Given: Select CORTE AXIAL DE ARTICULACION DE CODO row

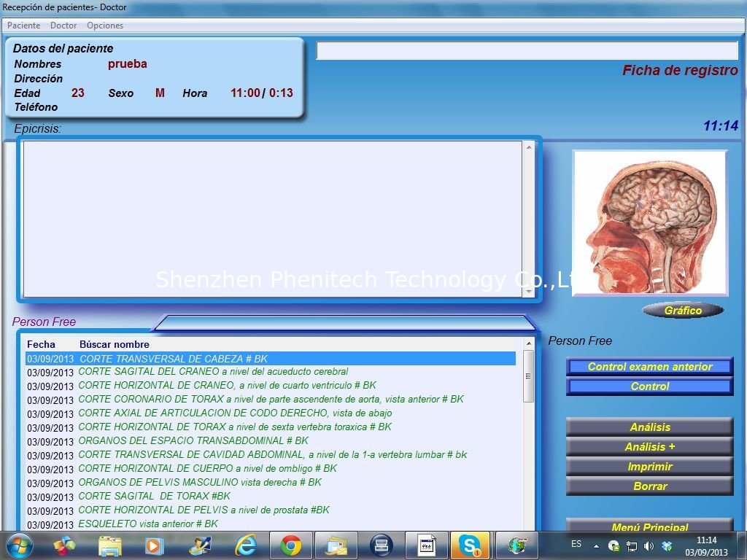Looking at the screenshot, I should [270, 413].
